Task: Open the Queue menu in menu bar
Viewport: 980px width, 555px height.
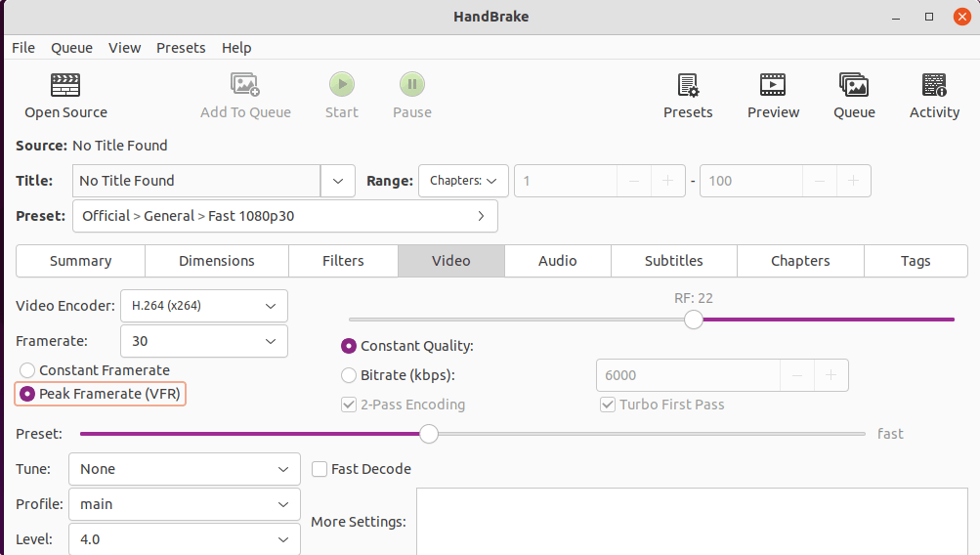Action: click(71, 48)
